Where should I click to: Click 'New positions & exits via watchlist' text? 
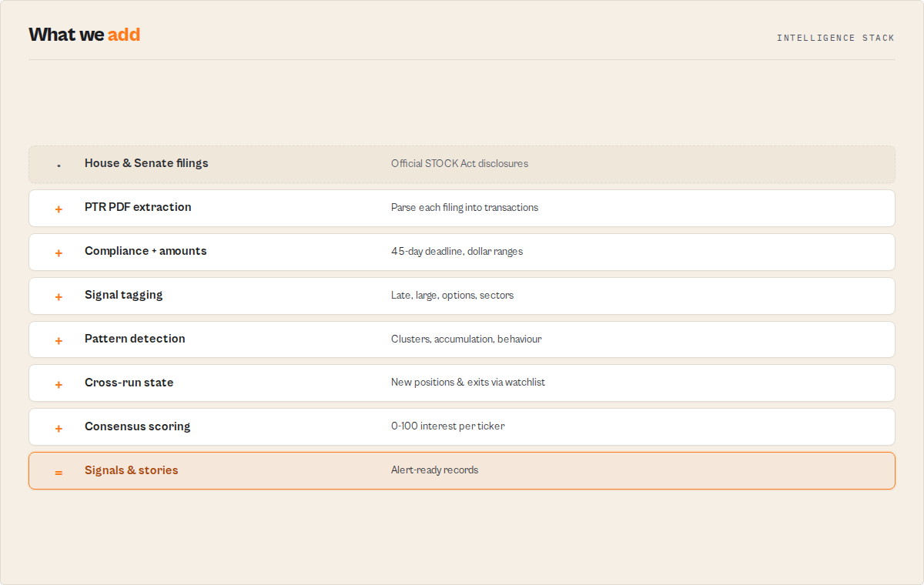point(468,382)
